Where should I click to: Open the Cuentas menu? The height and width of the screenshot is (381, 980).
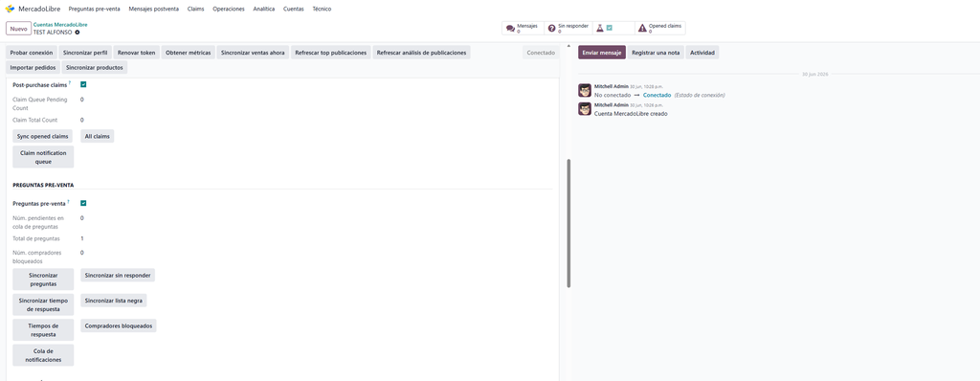pos(294,9)
